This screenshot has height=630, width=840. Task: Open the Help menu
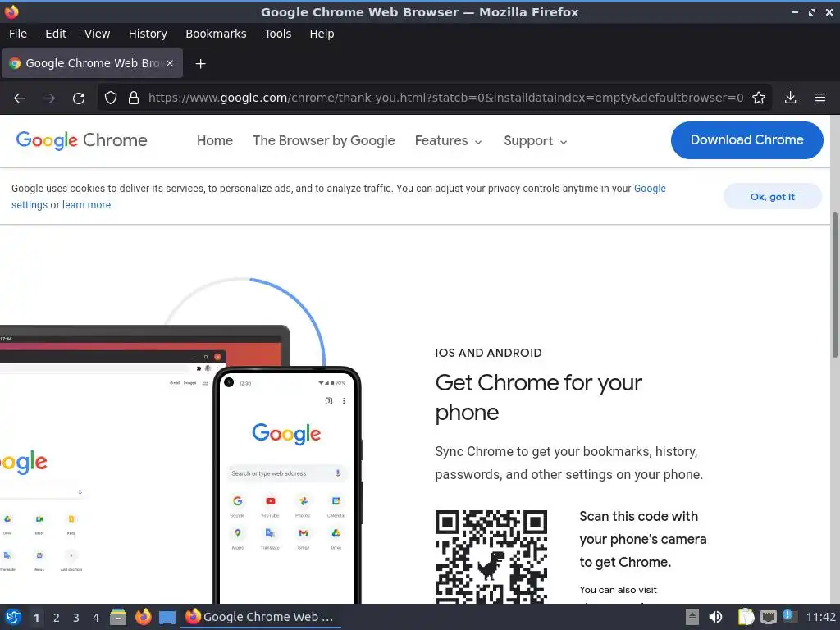[x=322, y=34]
